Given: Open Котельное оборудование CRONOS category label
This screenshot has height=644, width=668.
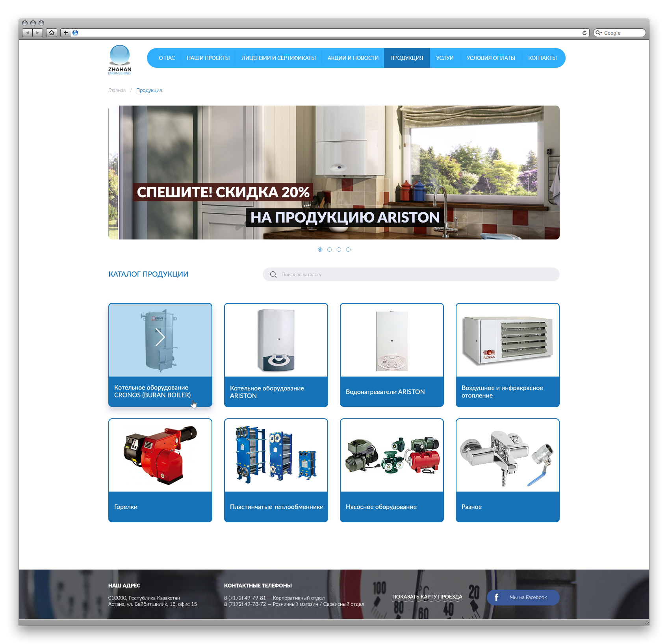Looking at the screenshot, I should pyautogui.click(x=152, y=391).
